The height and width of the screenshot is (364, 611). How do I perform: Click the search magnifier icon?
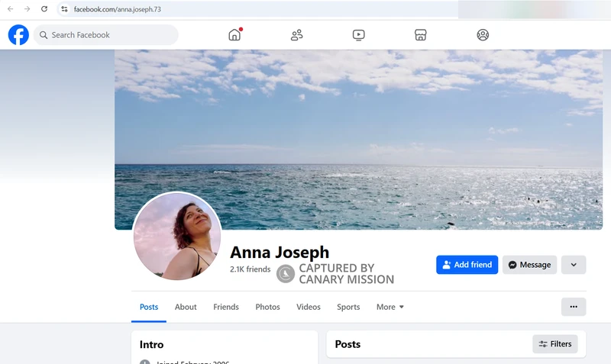point(44,35)
